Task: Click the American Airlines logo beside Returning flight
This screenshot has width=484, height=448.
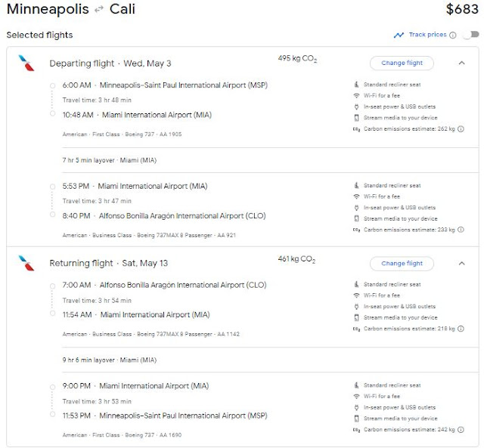Action: coord(26,263)
